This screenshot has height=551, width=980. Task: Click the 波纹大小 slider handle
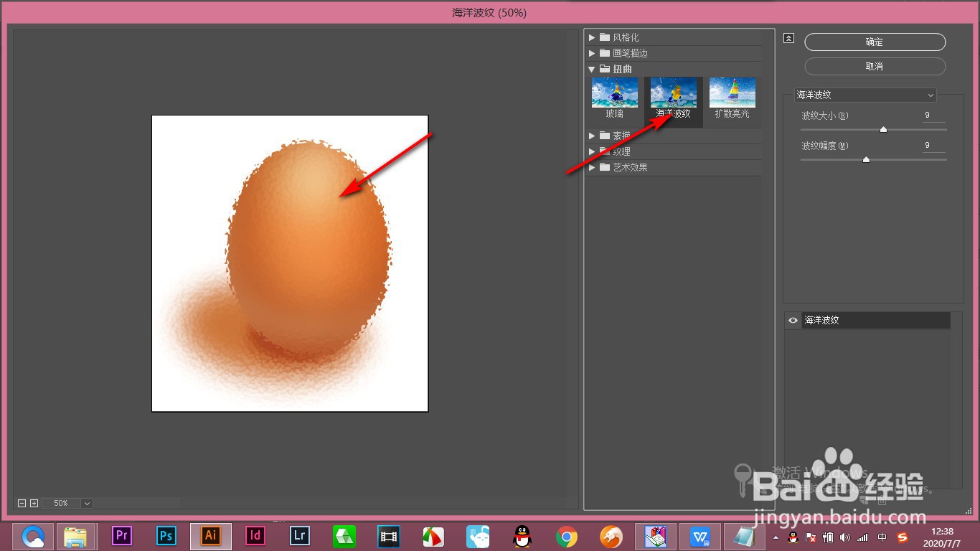tap(883, 130)
